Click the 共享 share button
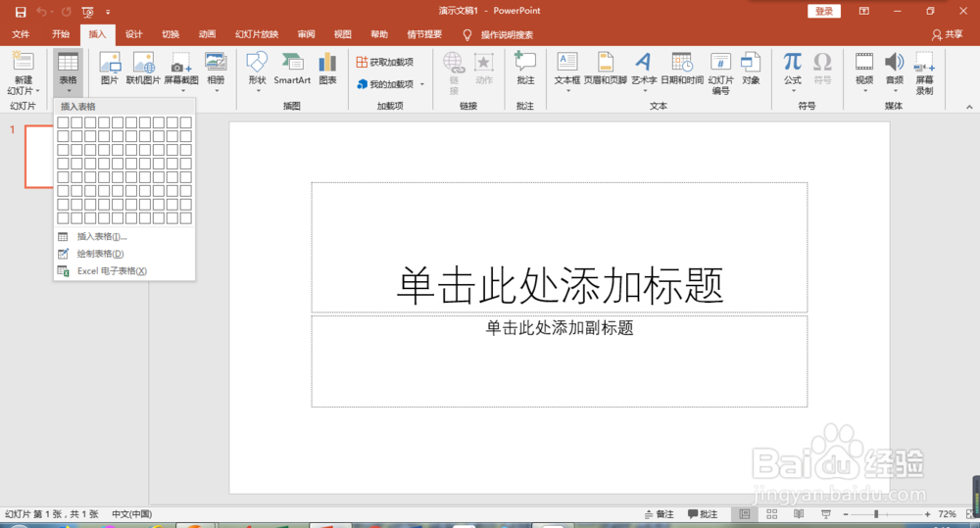Image resolution: width=980 pixels, height=528 pixels. click(x=947, y=34)
